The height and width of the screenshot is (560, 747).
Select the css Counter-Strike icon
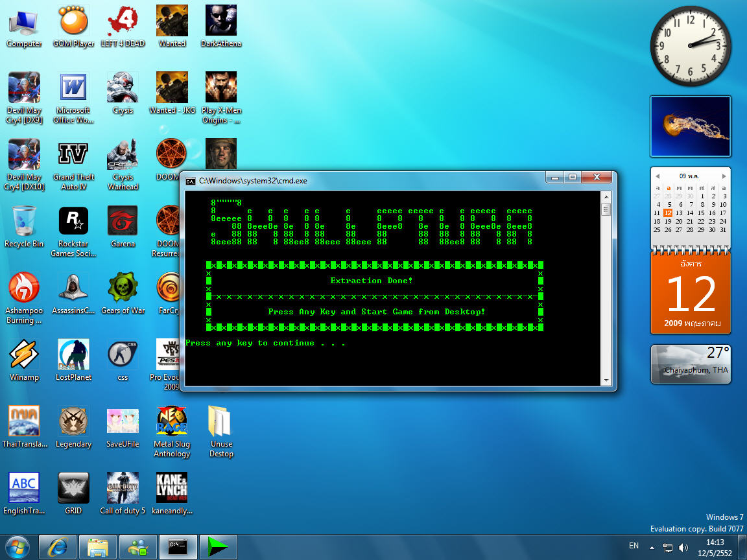coord(123,360)
